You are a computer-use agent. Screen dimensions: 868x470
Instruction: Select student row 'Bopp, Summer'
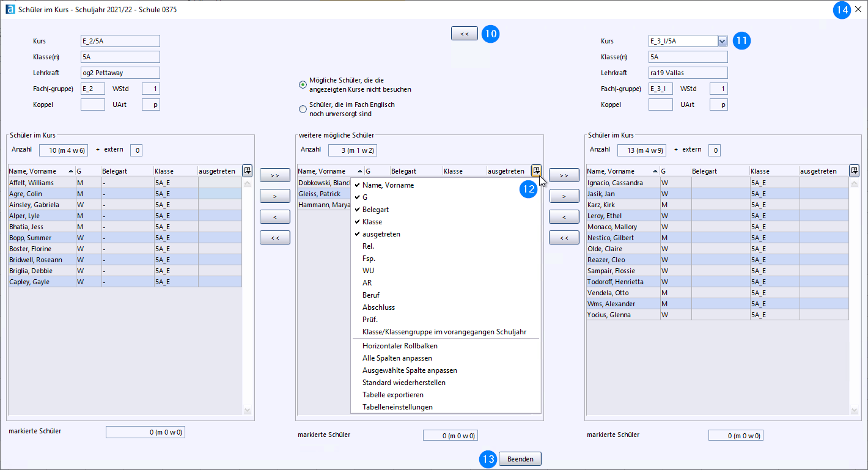tap(125, 238)
